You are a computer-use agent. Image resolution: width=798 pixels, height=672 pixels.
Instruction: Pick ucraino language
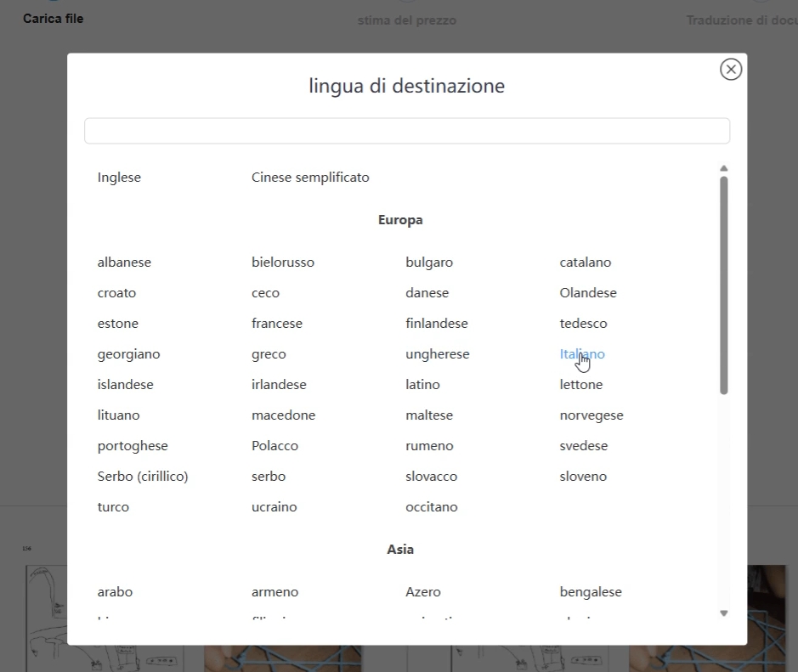[x=274, y=506]
